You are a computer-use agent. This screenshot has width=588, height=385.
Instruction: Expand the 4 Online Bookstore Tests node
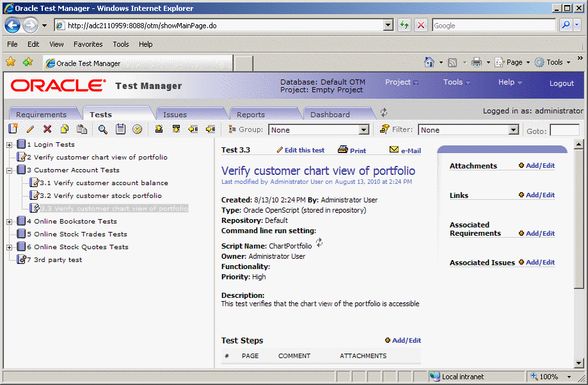click(10, 222)
